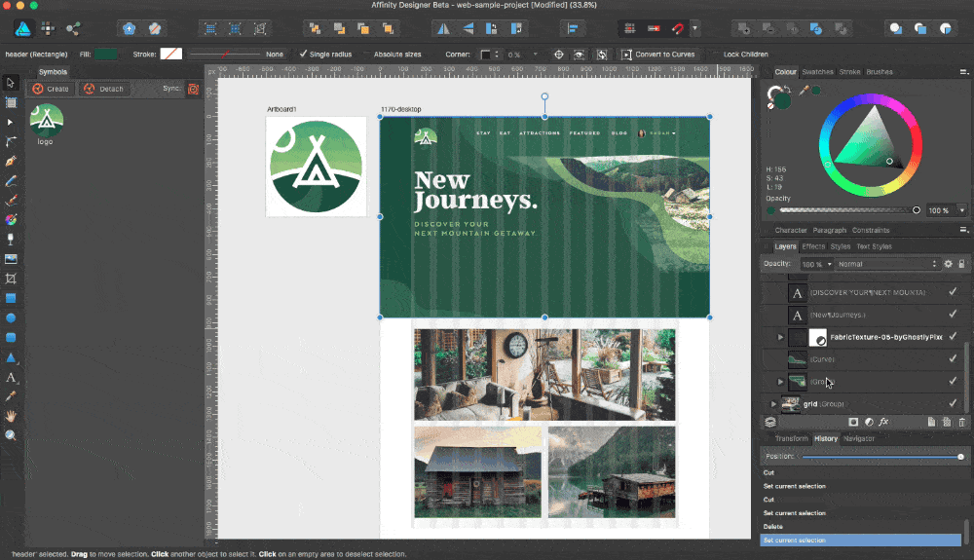Viewport: 974px width, 560px height.
Task: Open the layer effects fx icon
Action: [x=884, y=422]
